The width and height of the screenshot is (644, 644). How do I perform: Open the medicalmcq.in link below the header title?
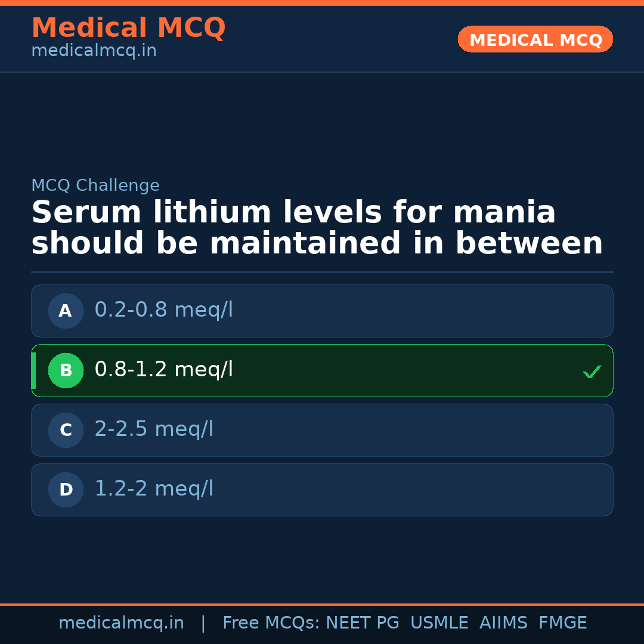coord(94,51)
